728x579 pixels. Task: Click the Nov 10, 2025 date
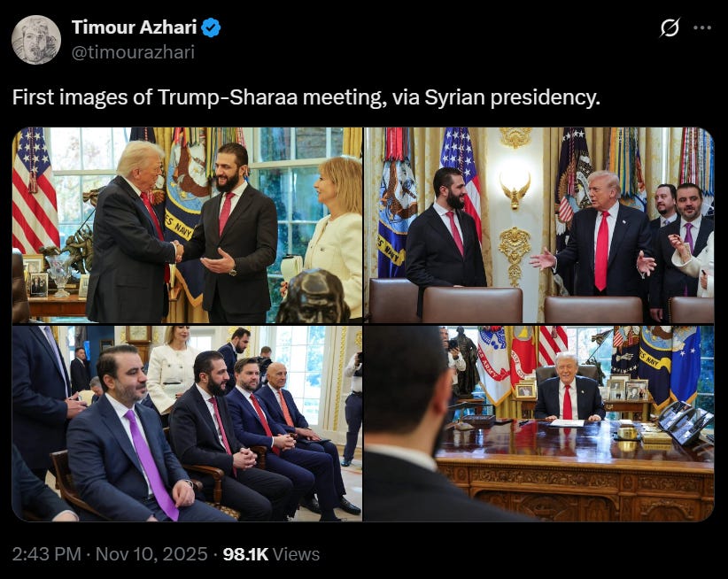(151, 554)
